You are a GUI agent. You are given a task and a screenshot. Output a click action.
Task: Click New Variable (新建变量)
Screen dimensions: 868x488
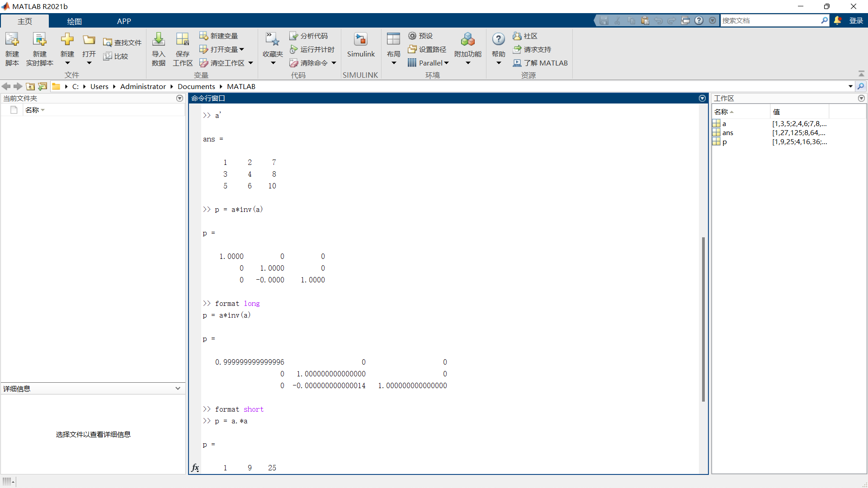click(x=219, y=36)
